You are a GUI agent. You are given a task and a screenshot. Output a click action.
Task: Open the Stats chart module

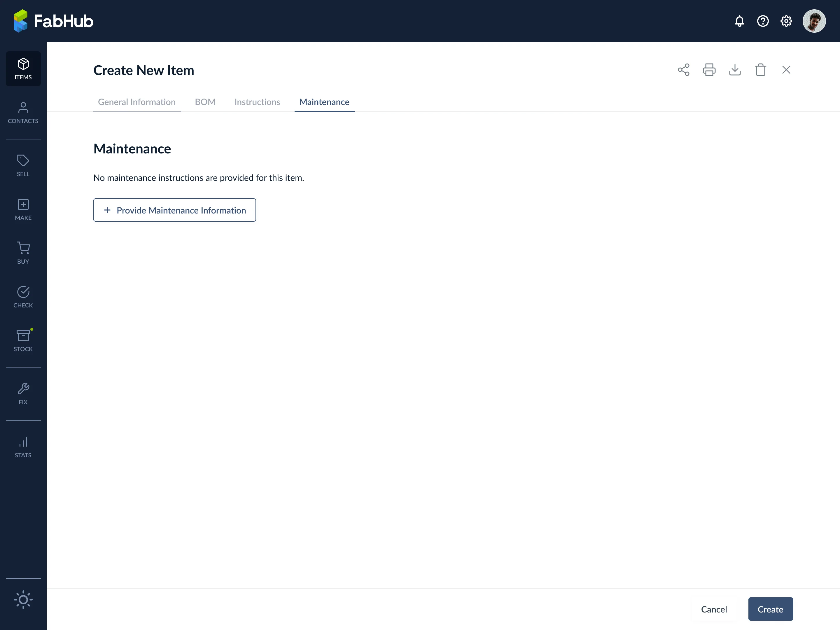[23, 447]
